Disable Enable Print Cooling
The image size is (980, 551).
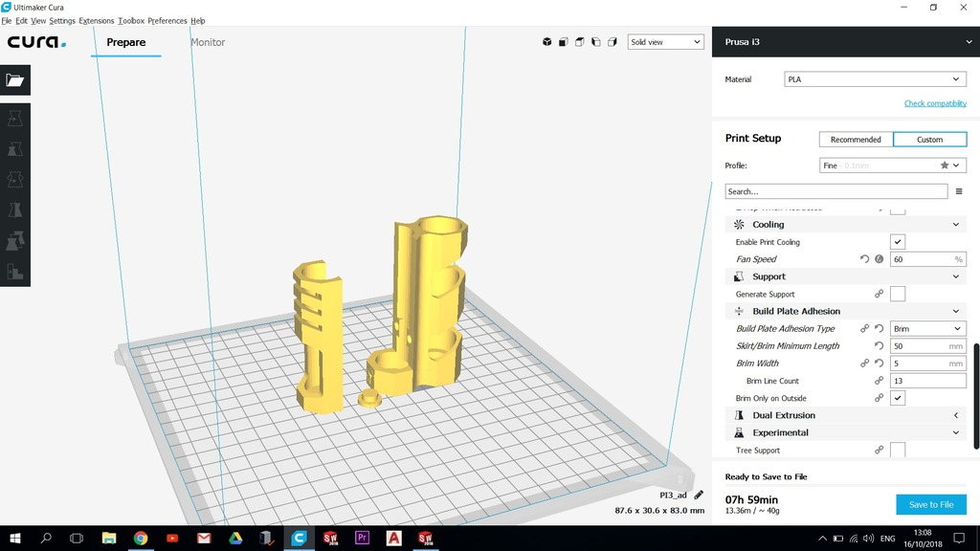coord(898,241)
